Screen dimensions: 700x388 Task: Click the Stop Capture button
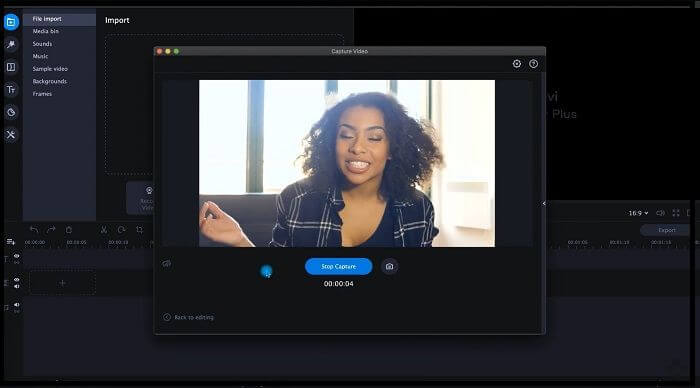pos(338,267)
